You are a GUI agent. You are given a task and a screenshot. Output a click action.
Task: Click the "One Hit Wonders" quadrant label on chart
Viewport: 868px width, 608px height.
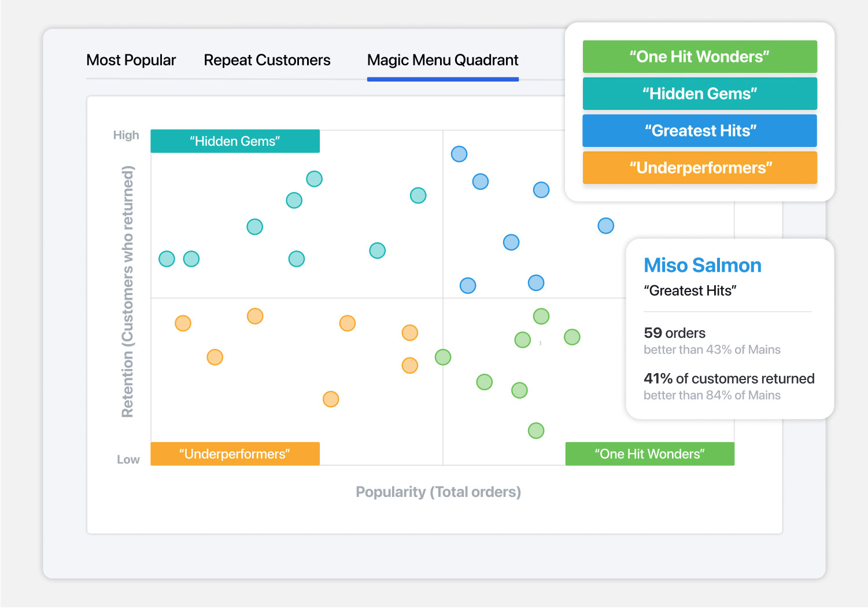[x=650, y=454]
